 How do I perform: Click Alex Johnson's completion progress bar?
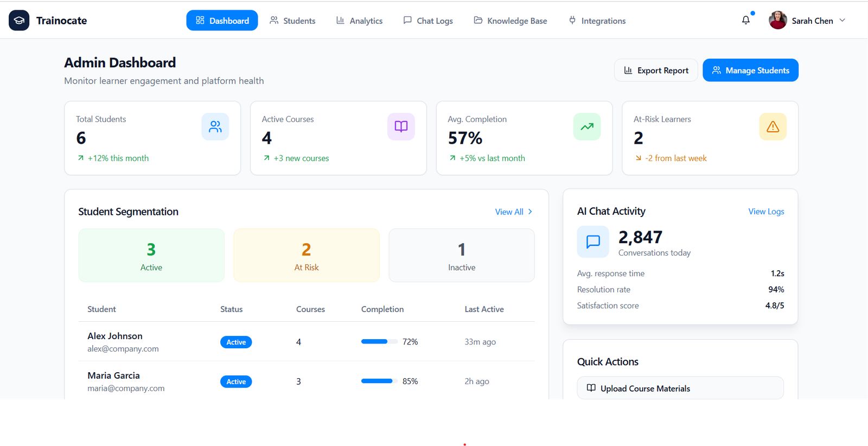(x=378, y=342)
